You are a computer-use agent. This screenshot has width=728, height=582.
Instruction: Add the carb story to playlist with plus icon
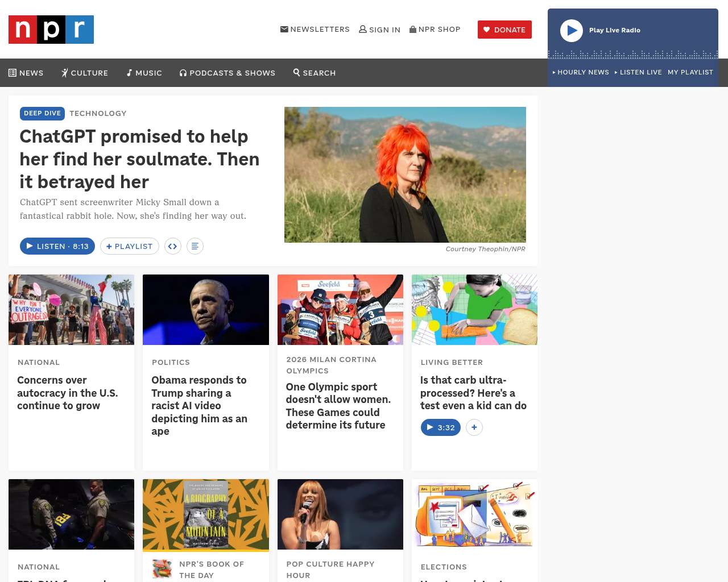click(x=474, y=427)
